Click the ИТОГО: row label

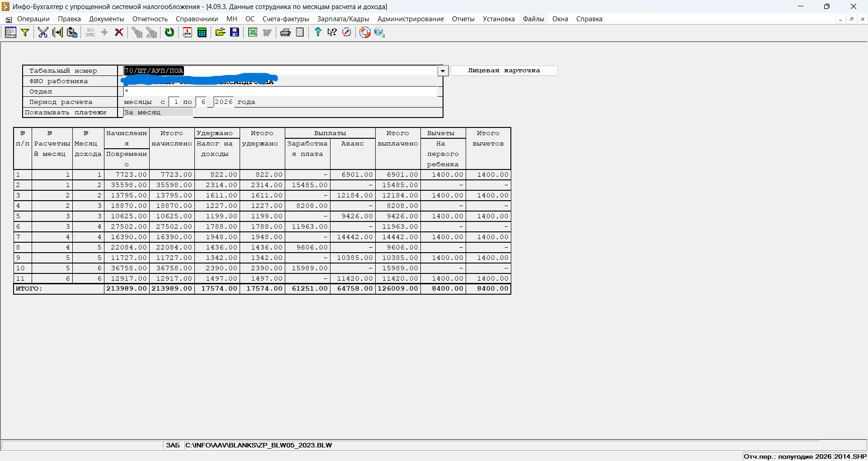click(x=29, y=288)
